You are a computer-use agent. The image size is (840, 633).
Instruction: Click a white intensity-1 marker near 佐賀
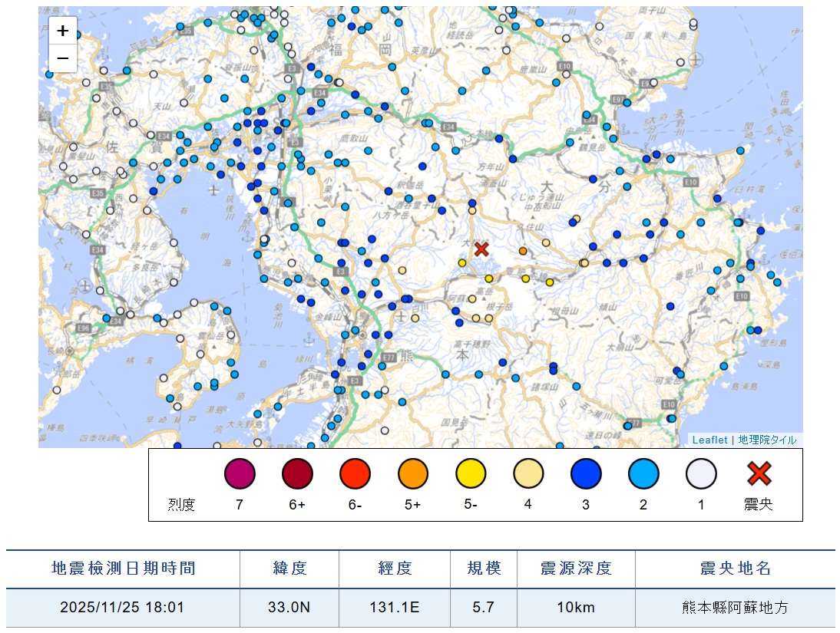pos(151,134)
